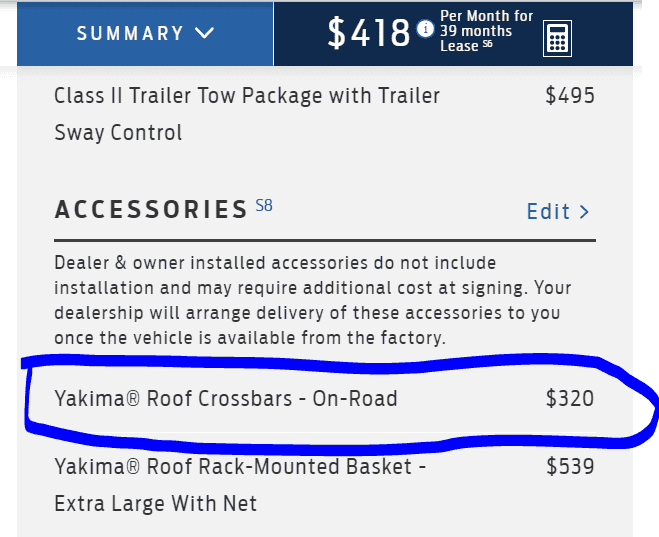
Task: Open the S8 footnote beside Accessories
Action: 264,207
